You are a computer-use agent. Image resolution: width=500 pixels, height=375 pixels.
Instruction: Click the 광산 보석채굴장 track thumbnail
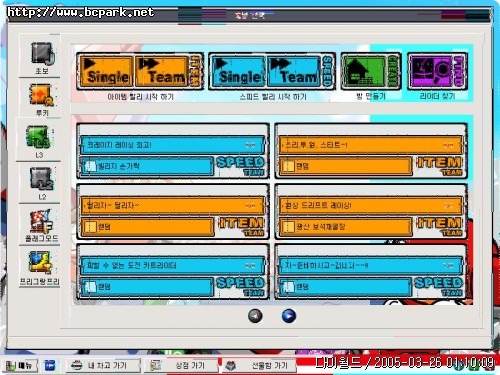[x=288, y=227]
